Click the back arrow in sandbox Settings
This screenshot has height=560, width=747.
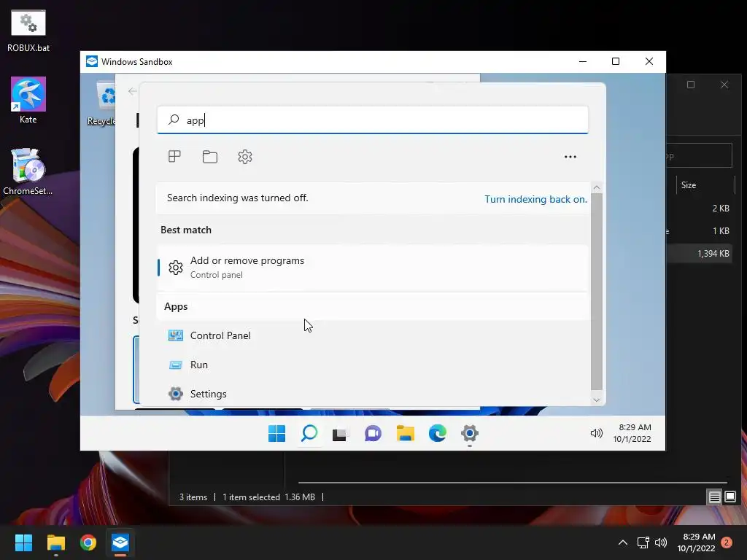(133, 91)
